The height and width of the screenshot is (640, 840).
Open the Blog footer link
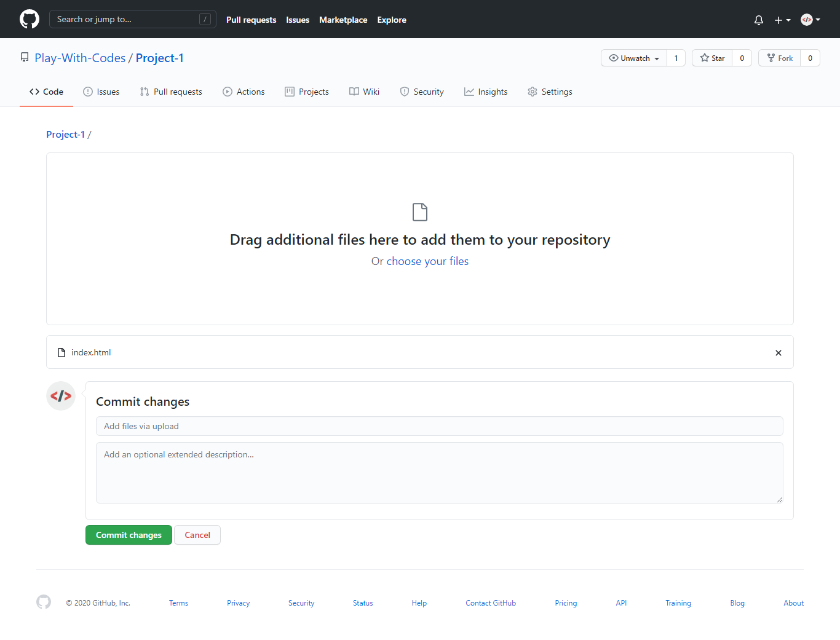point(737,603)
